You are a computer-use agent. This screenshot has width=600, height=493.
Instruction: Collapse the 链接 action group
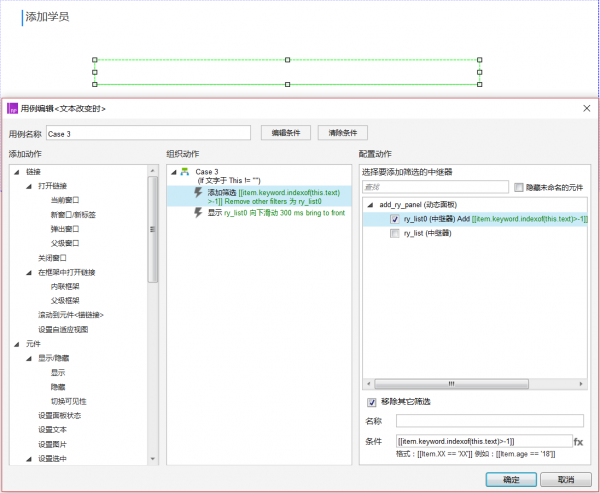[x=17, y=172]
